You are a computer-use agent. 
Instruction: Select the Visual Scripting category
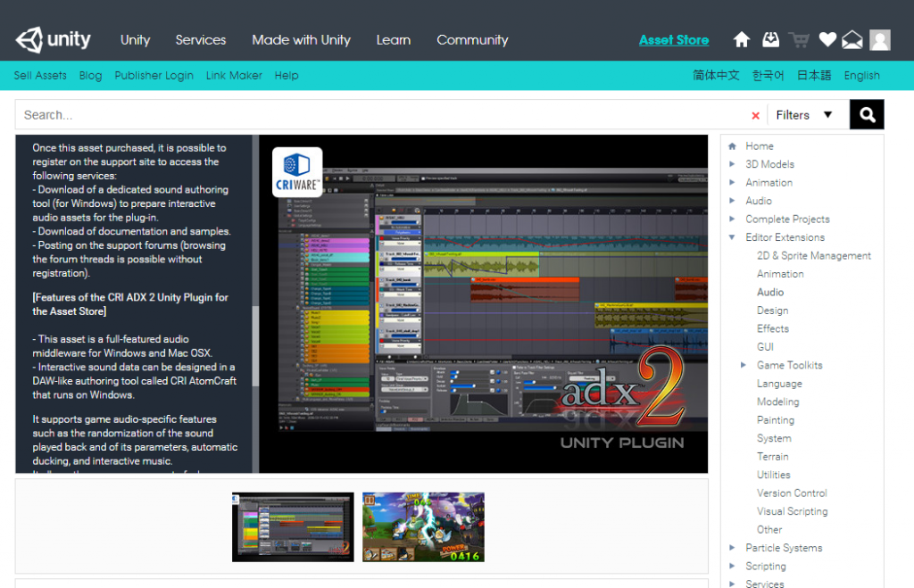coord(793,510)
